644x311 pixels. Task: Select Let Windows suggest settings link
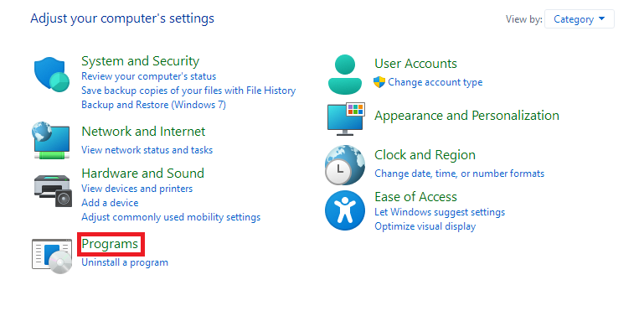[x=440, y=212]
